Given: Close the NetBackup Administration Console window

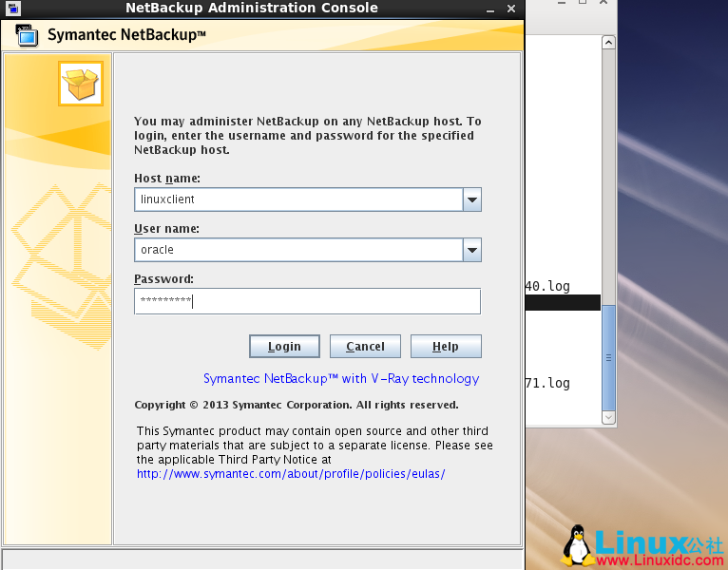Looking at the screenshot, I should click(x=511, y=9).
